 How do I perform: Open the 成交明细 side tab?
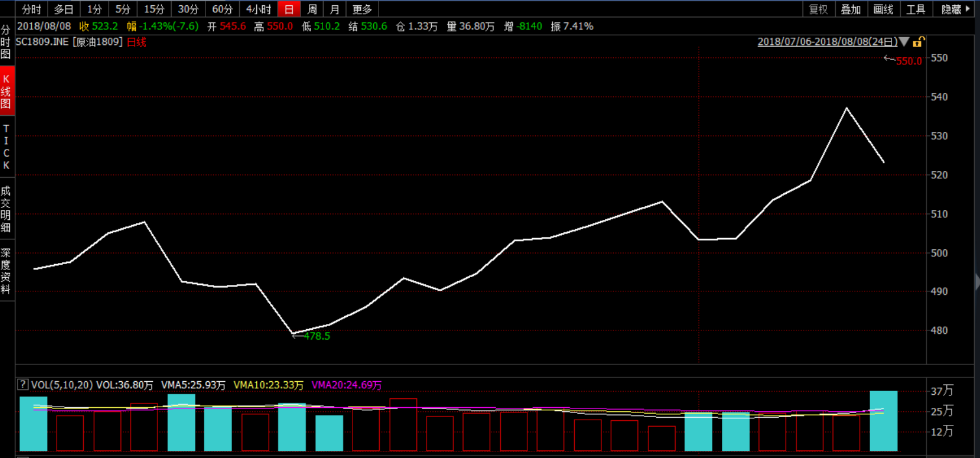coord(6,209)
